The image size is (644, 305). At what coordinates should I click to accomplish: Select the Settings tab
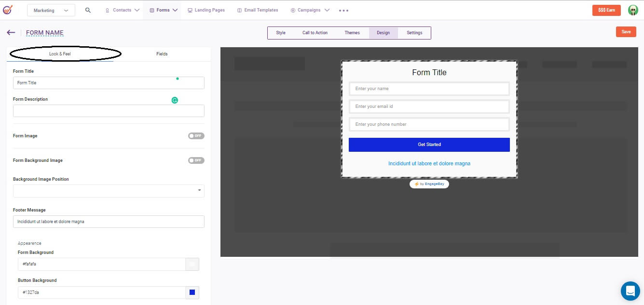coord(414,32)
